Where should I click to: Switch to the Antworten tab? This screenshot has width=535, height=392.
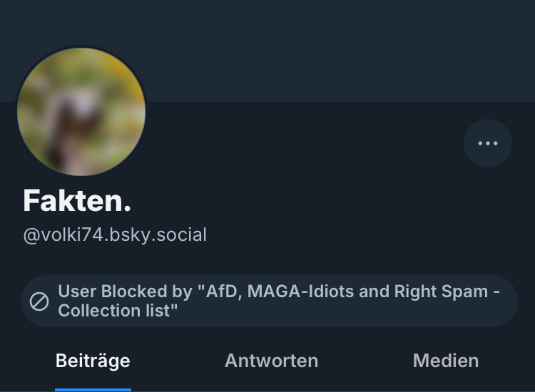(271, 361)
